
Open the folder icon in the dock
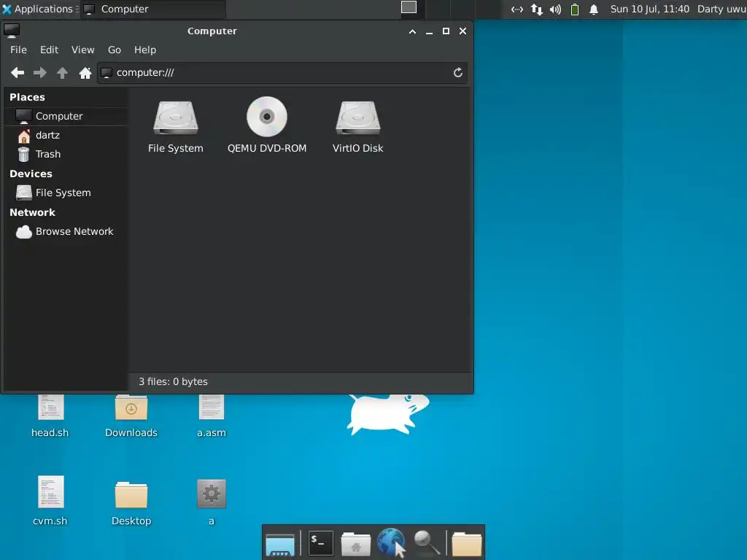tap(466, 544)
